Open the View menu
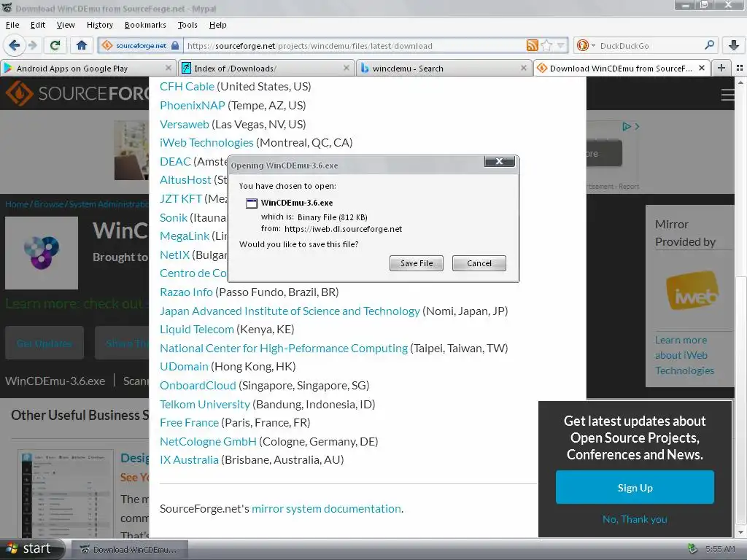The width and height of the screenshot is (747, 560). click(x=66, y=25)
